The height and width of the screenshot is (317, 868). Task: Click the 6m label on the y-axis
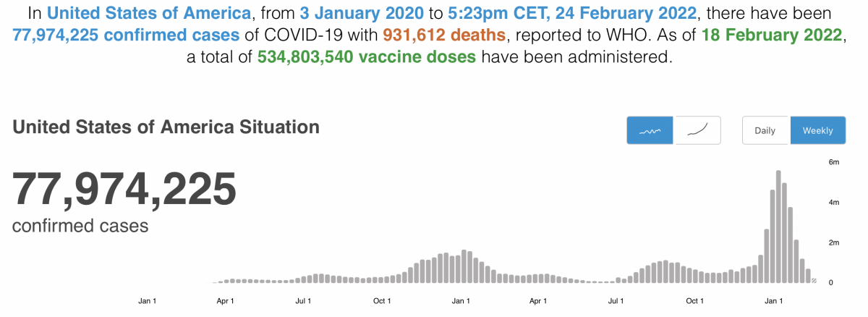[x=833, y=162]
